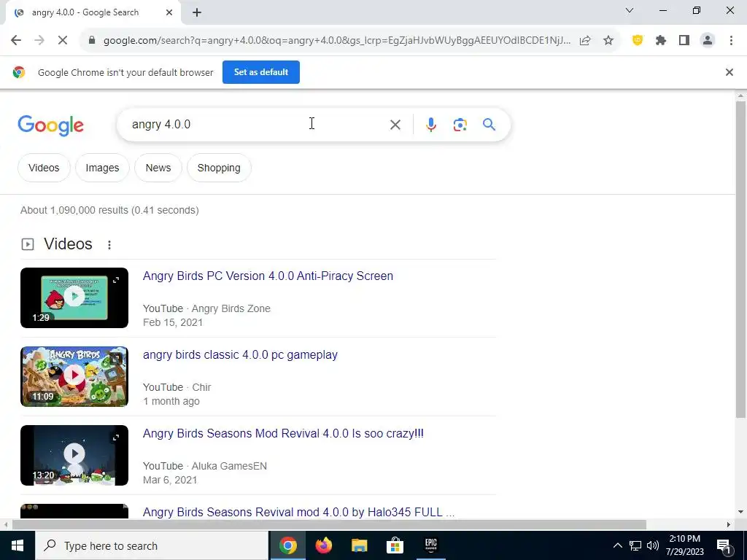Open Seasons Revival mod by Halo345 link
Screen dimensions: 747x560
[298, 513]
